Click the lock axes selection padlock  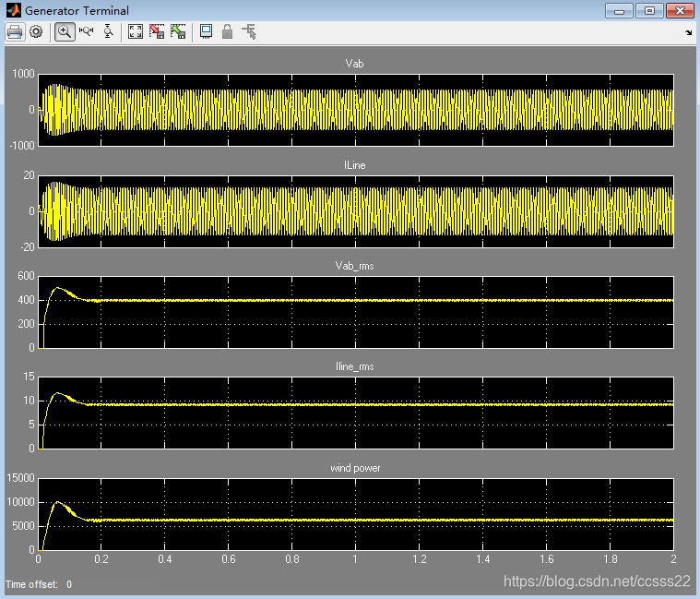pos(227,31)
